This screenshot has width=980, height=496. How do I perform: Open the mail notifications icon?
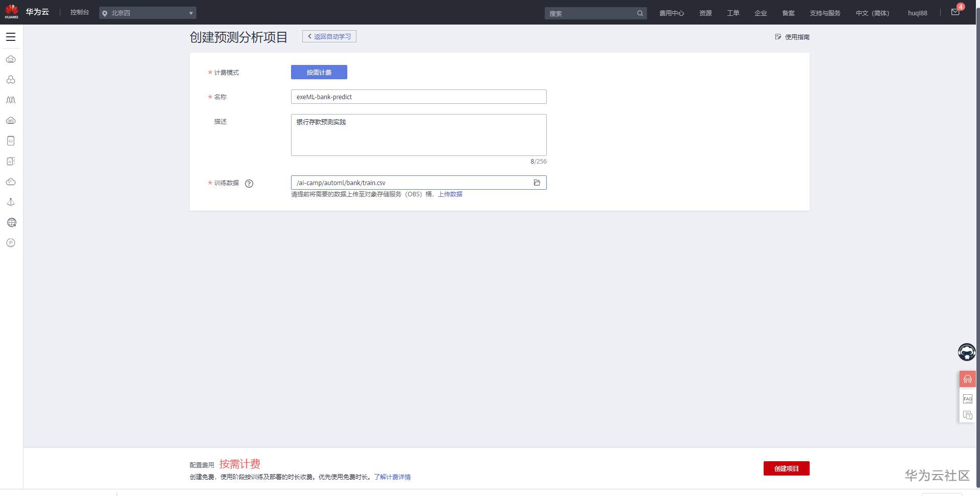click(x=955, y=12)
